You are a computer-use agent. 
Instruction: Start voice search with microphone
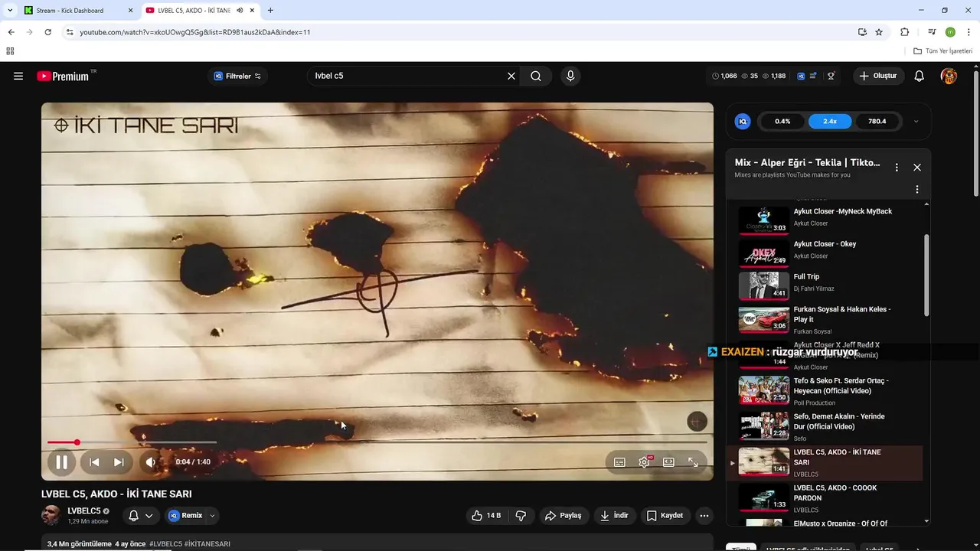(570, 76)
